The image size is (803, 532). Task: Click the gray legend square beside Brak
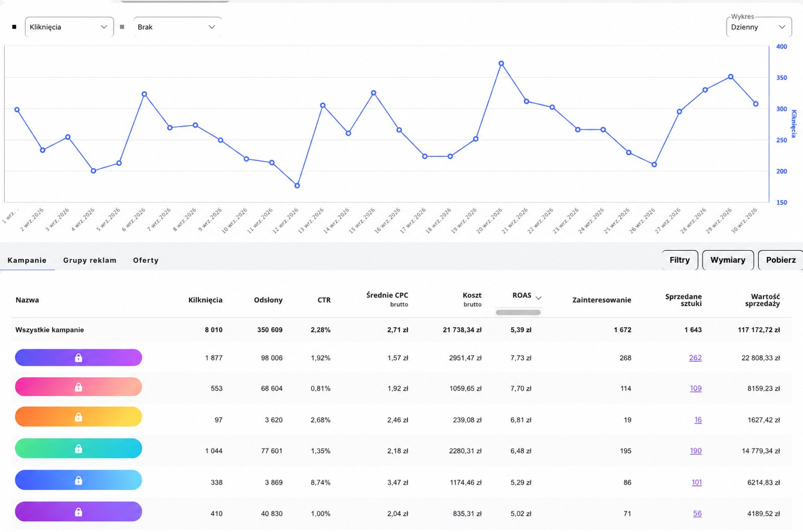click(122, 27)
